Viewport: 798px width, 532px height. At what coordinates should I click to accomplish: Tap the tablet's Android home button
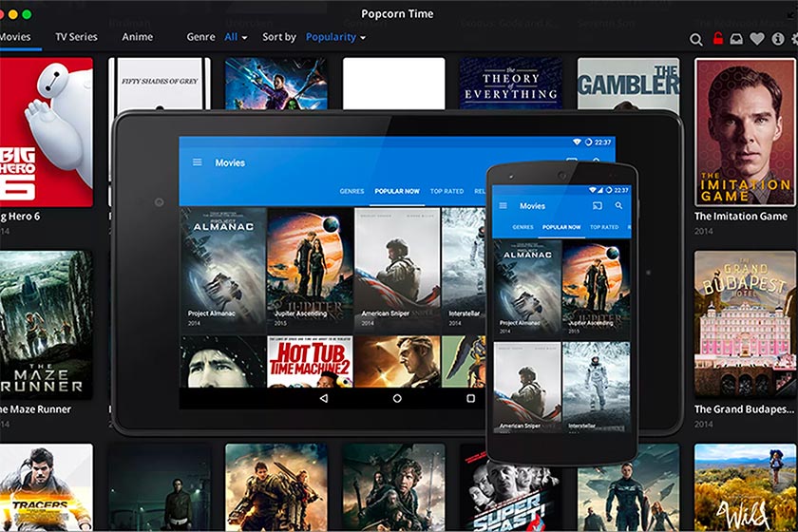coord(397,398)
